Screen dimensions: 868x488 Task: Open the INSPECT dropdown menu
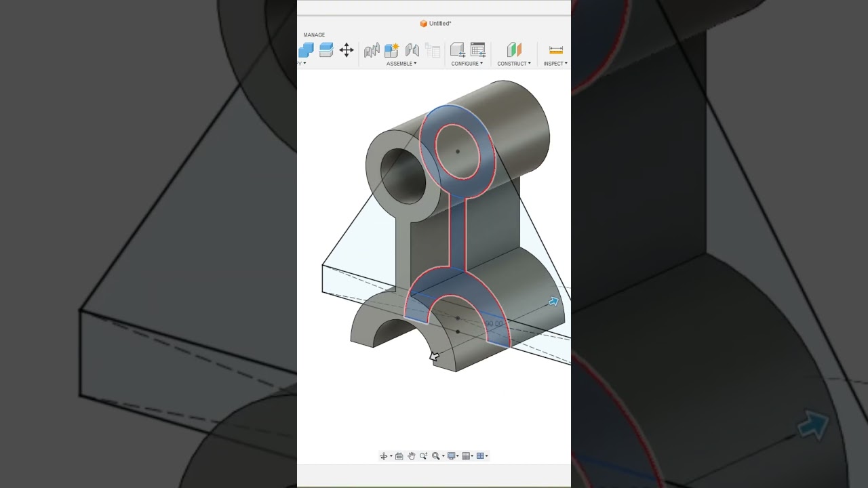click(555, 64)
